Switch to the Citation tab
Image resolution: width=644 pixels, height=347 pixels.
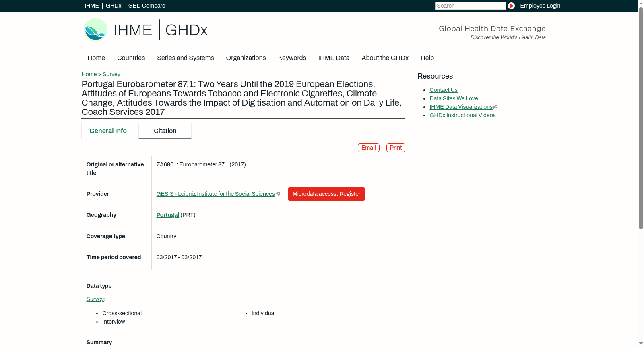pos(165,131)
